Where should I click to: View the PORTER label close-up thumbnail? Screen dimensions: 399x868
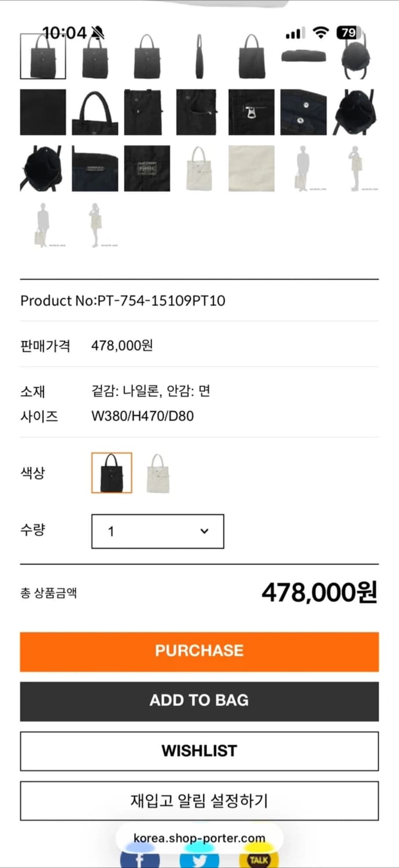(147, 169)
